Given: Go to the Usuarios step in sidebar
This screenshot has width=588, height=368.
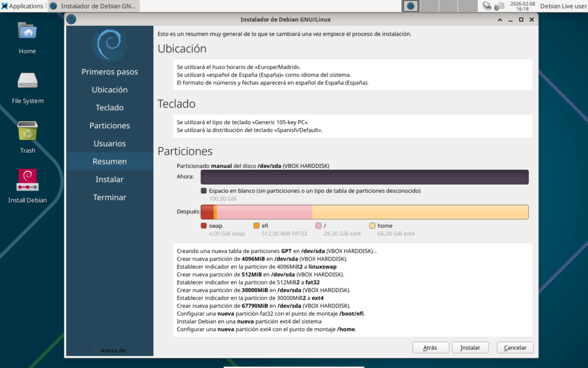Looking at the screenshot, I should coord(110,143).
